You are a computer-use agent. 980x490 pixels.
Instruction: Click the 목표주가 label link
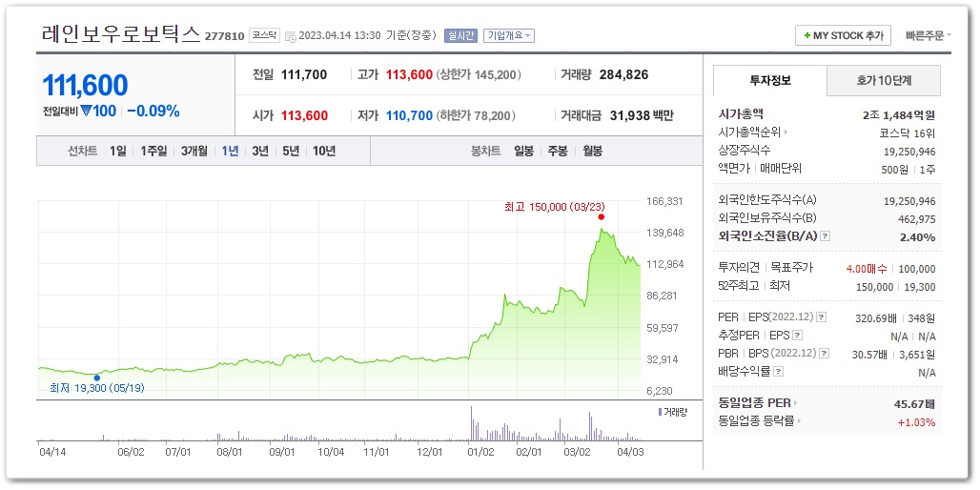(x=791, y=268)
